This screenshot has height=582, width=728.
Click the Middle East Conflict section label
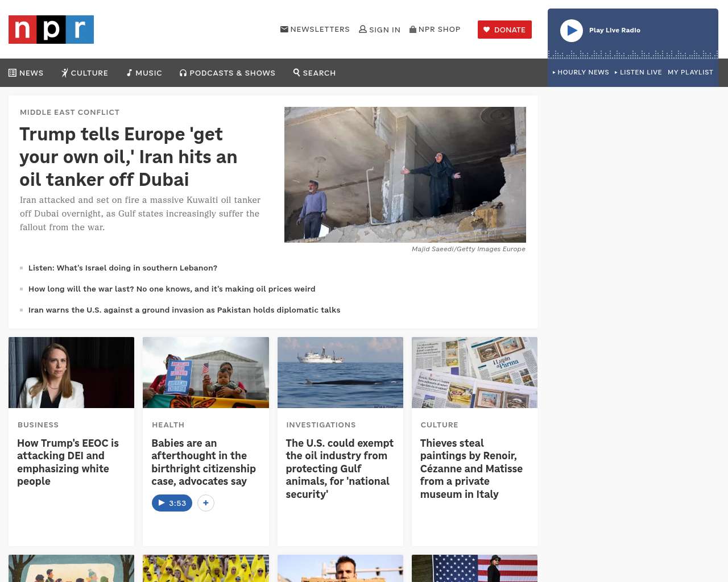coord(70,112)
